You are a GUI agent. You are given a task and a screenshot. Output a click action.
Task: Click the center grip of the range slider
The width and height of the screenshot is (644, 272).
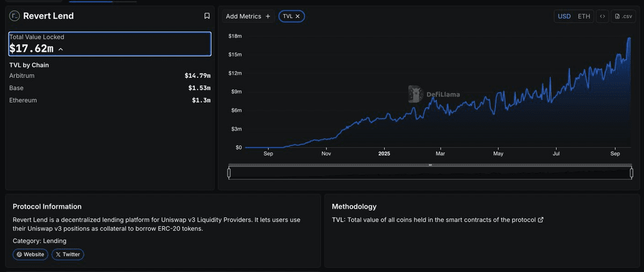(x=430, y=165)
